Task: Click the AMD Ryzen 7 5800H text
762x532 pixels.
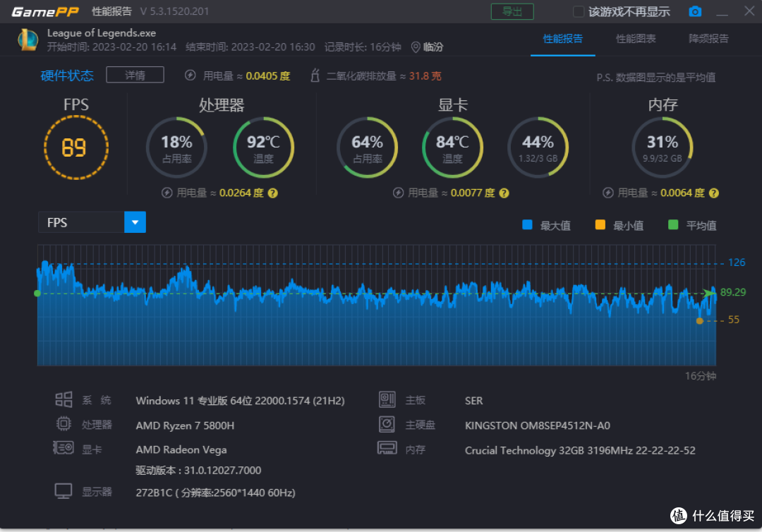Action: tap(185, 425)
